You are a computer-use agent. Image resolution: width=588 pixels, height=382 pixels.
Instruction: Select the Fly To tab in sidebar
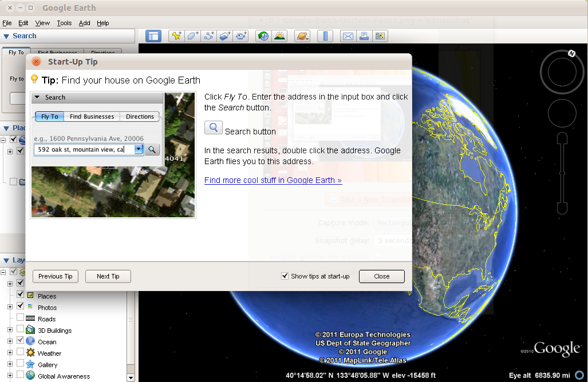point(16,53)
